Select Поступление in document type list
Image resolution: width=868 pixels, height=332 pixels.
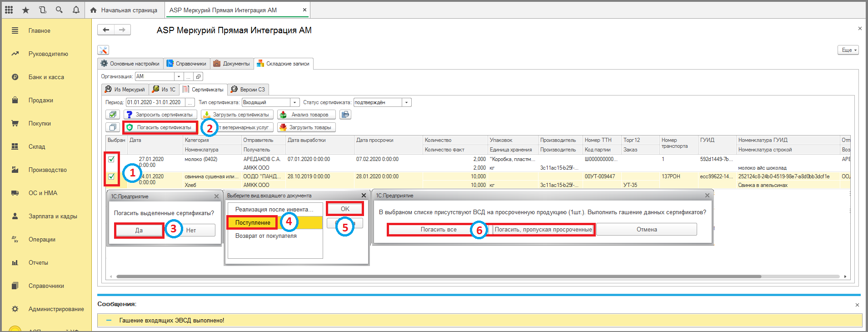coord(253,222)
